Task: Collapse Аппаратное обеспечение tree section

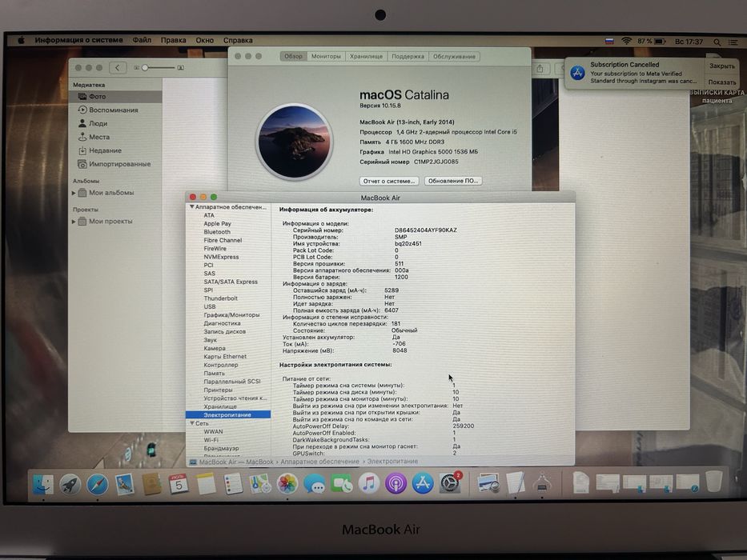Action: coord(191,207)
